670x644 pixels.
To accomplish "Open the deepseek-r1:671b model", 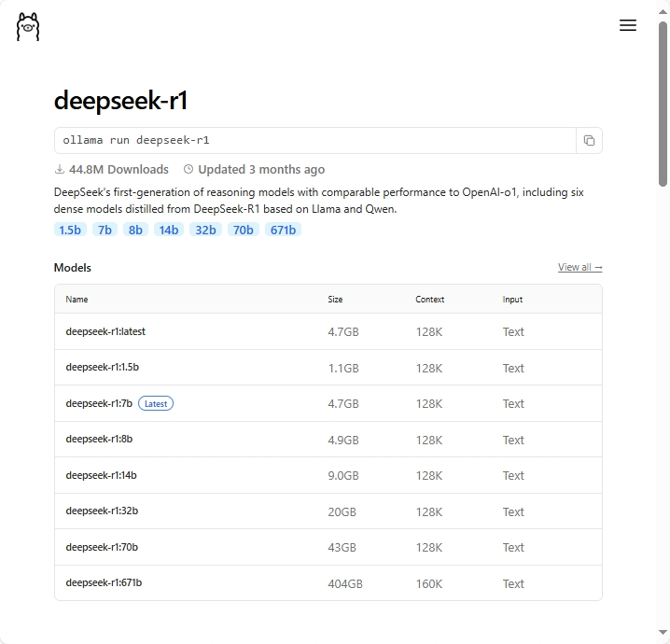I will tap(104, 583).
